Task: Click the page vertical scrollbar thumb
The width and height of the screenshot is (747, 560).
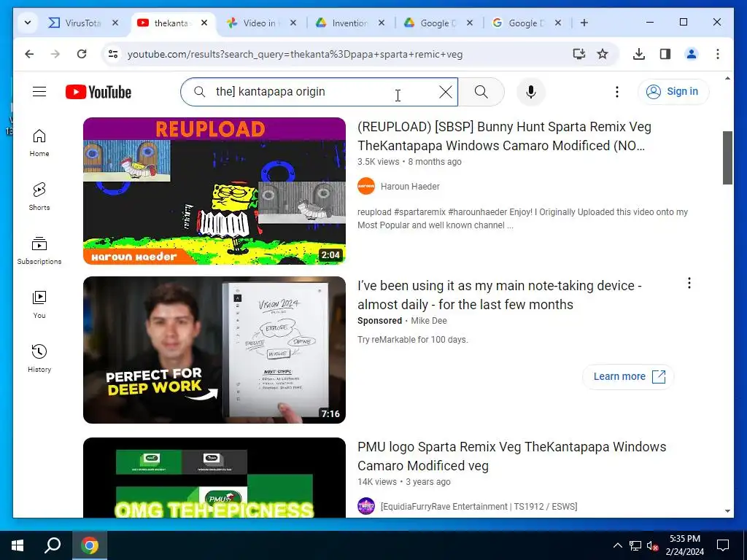Action: (x=727, y=157)
